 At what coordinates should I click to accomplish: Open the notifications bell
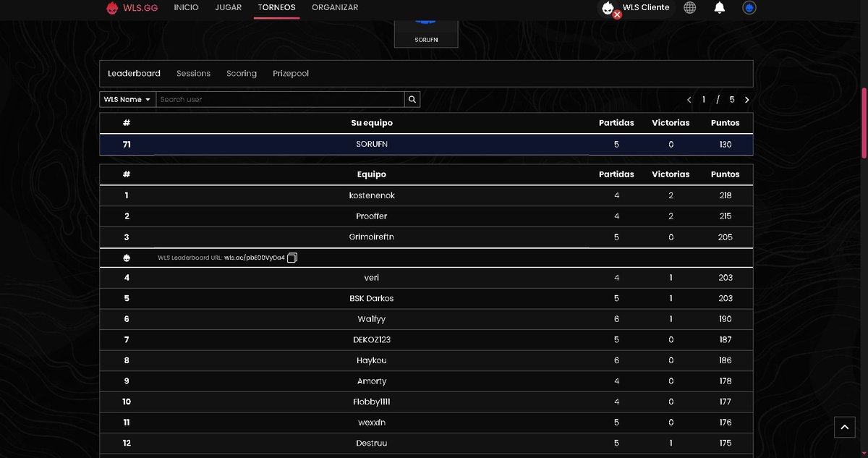[720, 8]
